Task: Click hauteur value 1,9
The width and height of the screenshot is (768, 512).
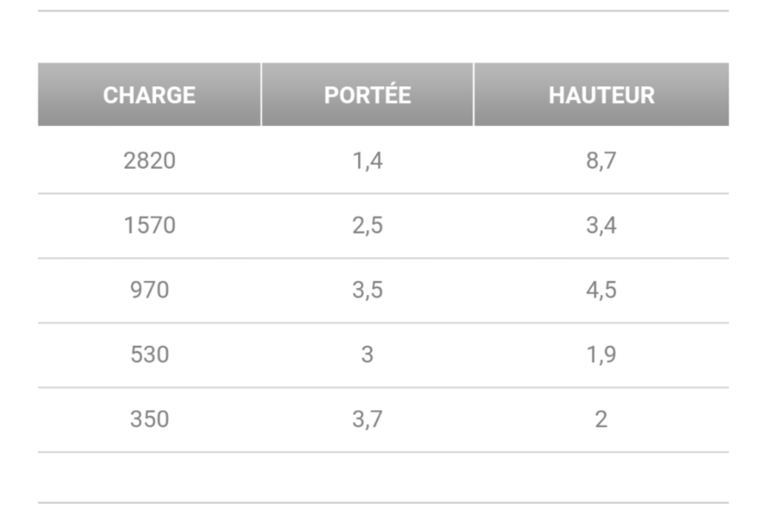Action: click(601, 355)
